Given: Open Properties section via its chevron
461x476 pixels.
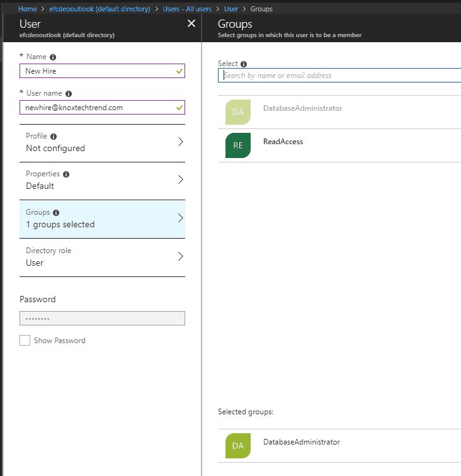Looking at the screenshot, I should pyautogui.click(x=180, y=179).
